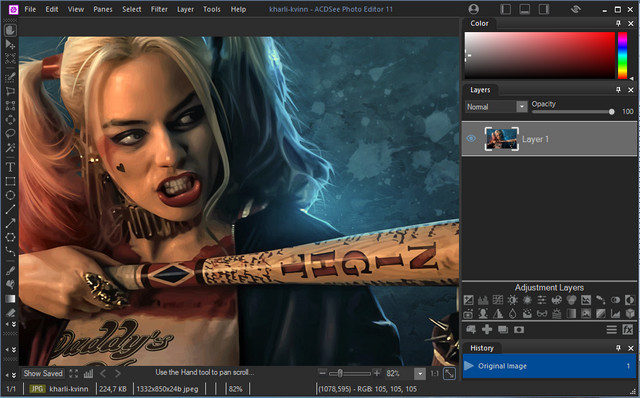Select the Eraser tool
This screenshot has height=398, width=640.
[10, 313]
